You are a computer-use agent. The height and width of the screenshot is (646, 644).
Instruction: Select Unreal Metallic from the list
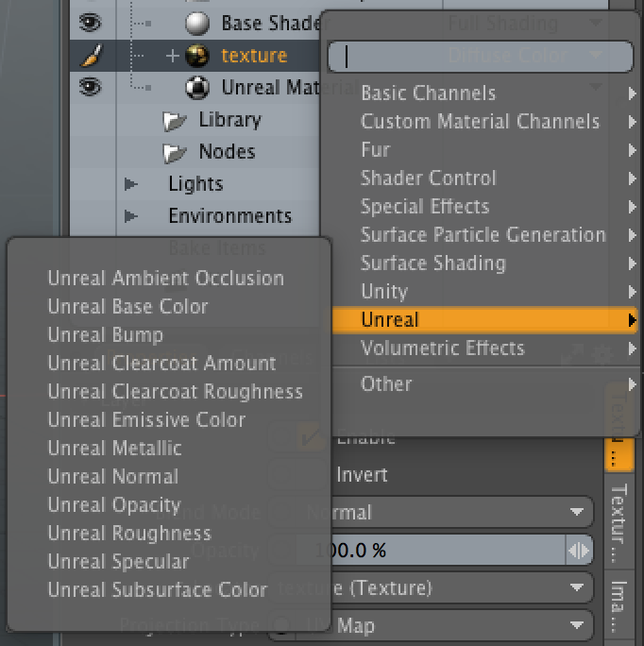[x=114, y=448]
